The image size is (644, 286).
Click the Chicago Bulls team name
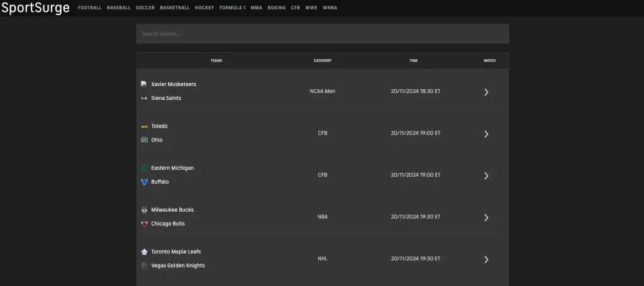pos(168,224)
